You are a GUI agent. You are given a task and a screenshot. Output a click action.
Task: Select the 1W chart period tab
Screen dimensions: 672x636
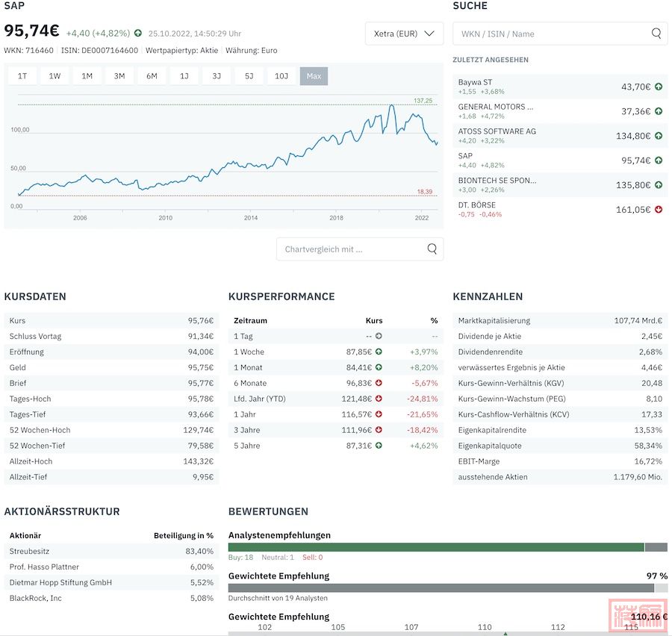click(55, 76)
